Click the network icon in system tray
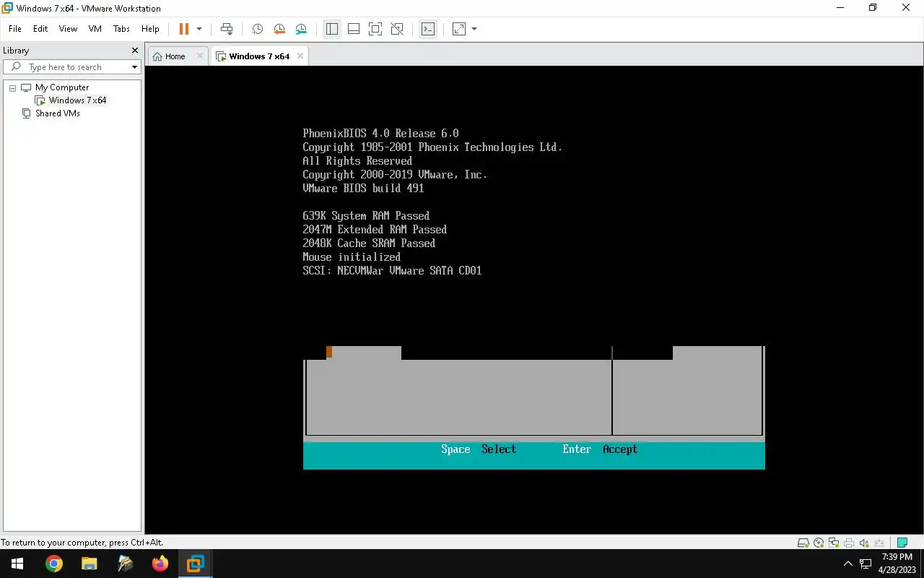This screenshot has height=578, width=924. [866, 564]
